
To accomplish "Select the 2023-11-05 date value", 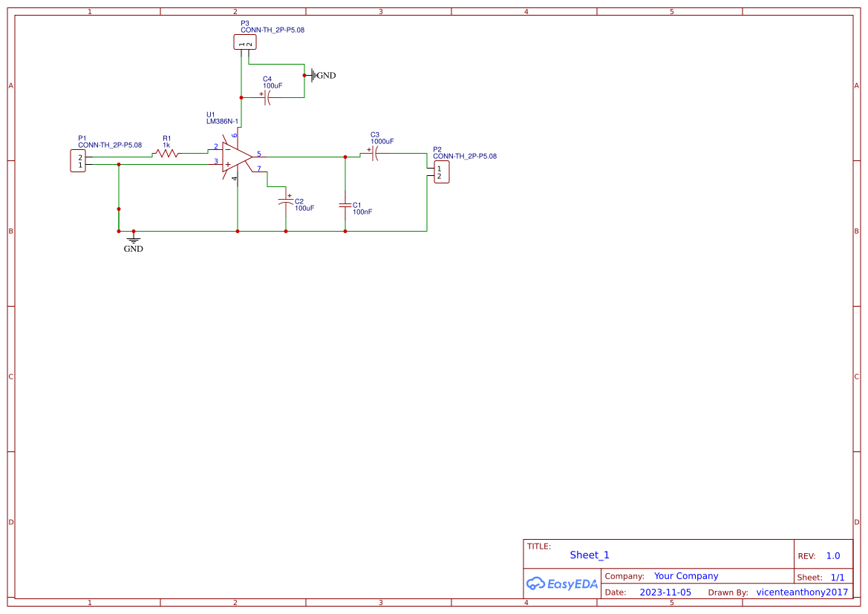I will tap(665, 592).
